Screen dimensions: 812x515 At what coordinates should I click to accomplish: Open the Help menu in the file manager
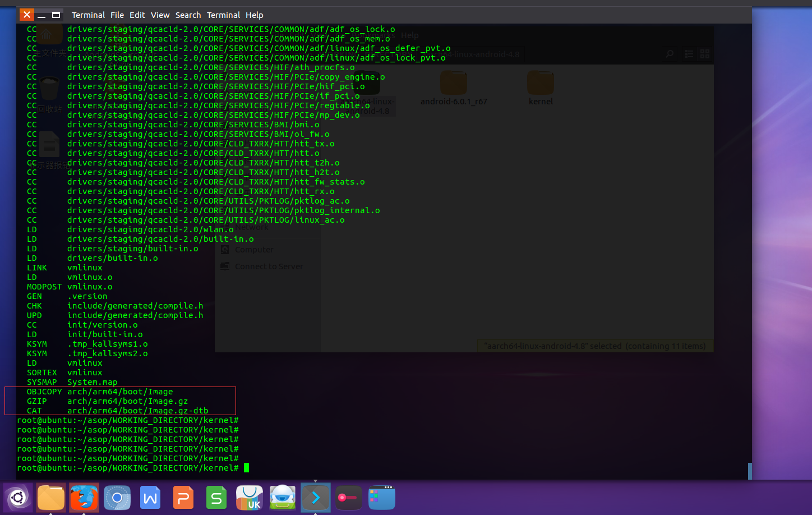[409, 35]
